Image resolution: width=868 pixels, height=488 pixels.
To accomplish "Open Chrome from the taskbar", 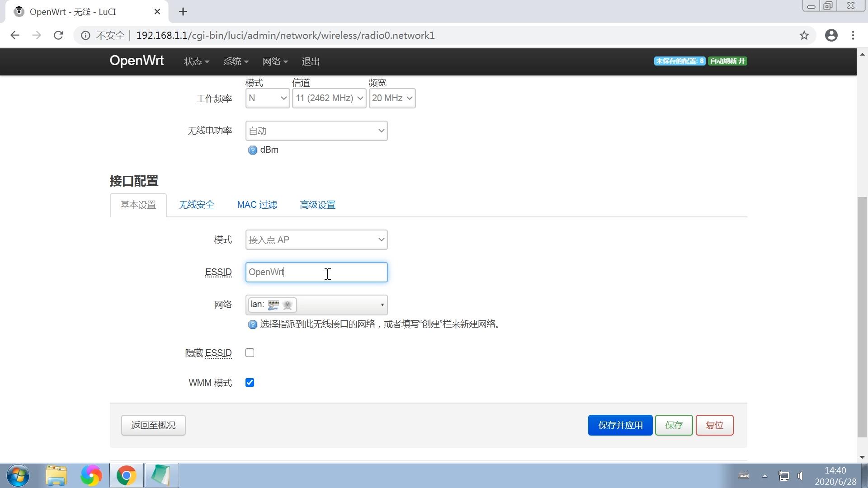I will tap(126, 475).
